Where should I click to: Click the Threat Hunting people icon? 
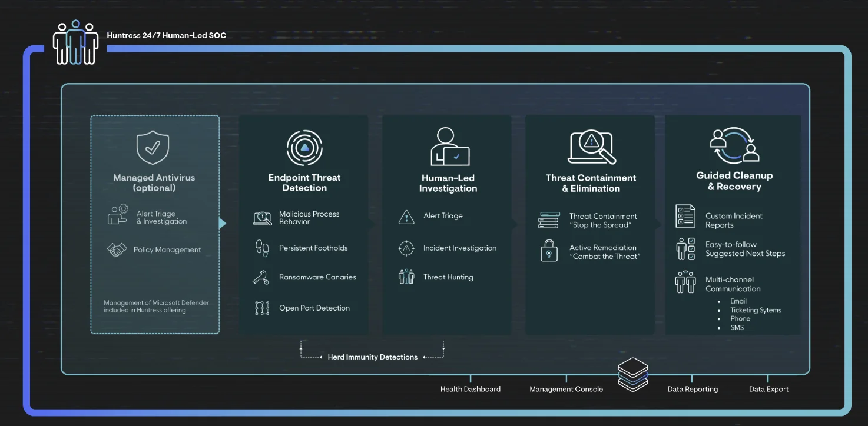[x=406, y=277]
